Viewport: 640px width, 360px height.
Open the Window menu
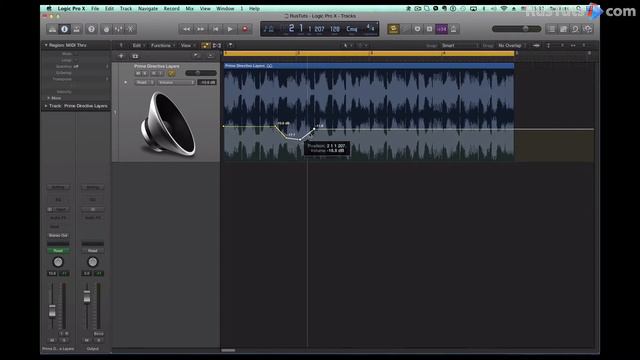(225, 8)
